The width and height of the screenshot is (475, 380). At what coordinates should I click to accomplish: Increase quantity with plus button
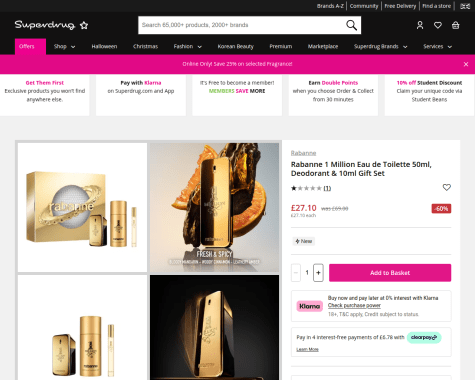[318, 273]
